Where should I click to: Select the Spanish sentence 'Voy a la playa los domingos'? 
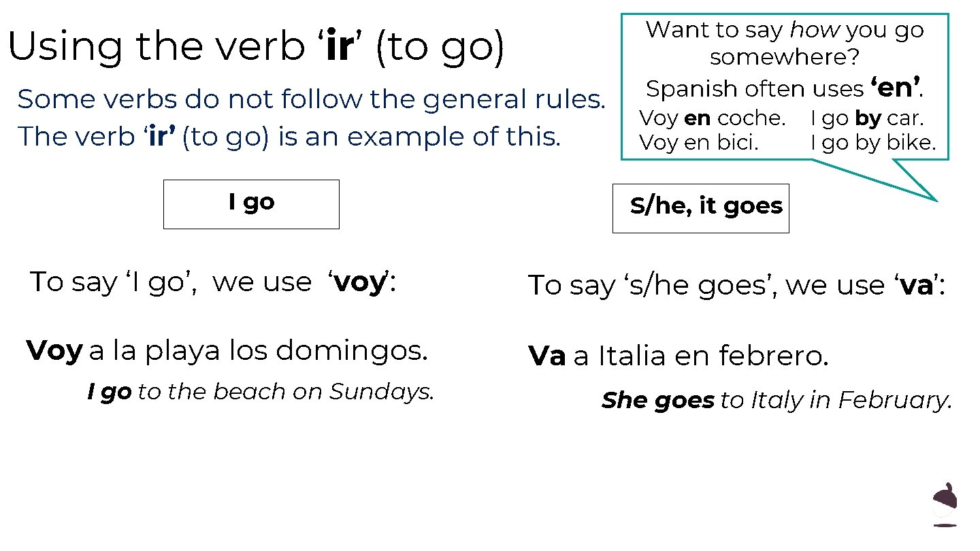click(x=227, y=350)
